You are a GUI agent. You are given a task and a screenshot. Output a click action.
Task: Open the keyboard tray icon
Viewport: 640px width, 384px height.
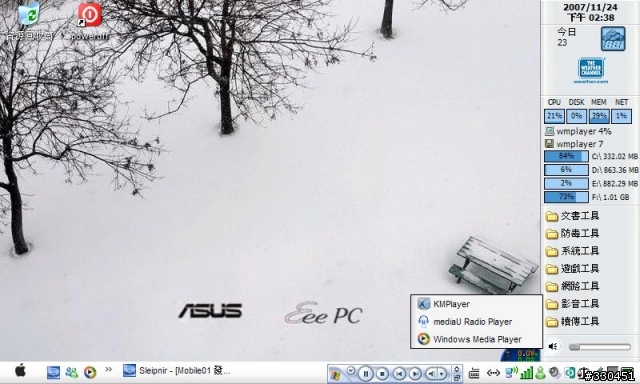(474, 373)
